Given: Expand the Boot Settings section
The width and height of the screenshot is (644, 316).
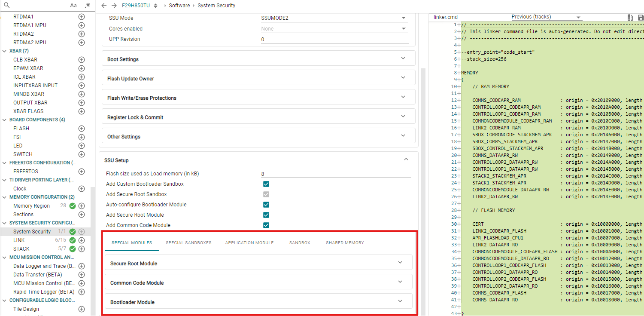Looking at the screenshot, I should pyautogui.click(x=258, y=59).
